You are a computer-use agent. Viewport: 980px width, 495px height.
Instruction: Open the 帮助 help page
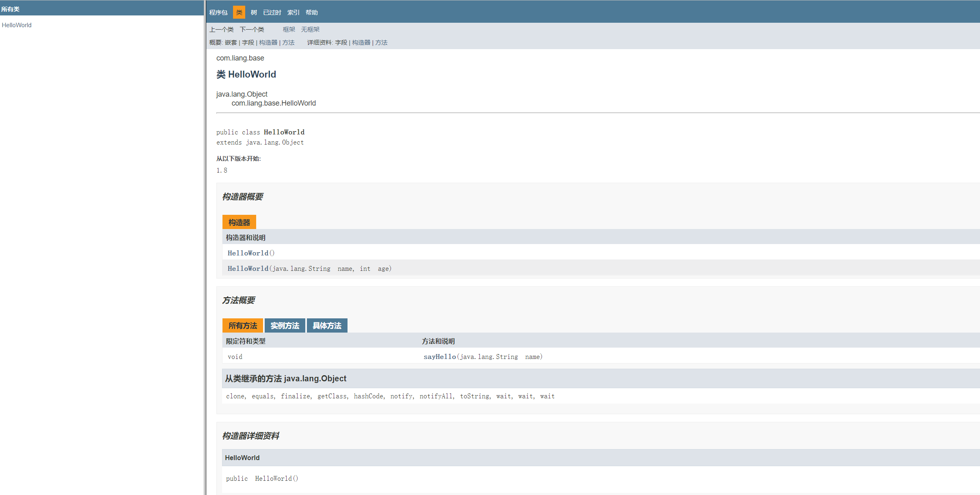[311, 13]
